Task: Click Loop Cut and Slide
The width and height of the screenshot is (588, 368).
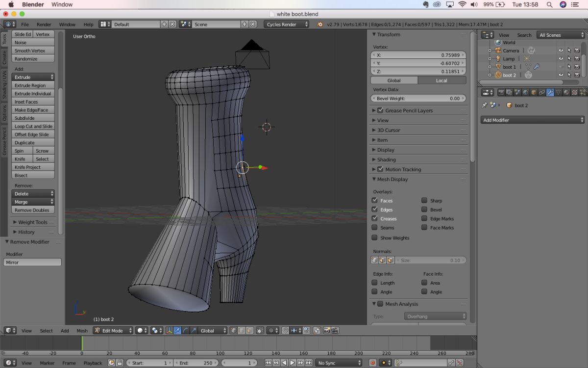Action: click(x=33, y=126)
